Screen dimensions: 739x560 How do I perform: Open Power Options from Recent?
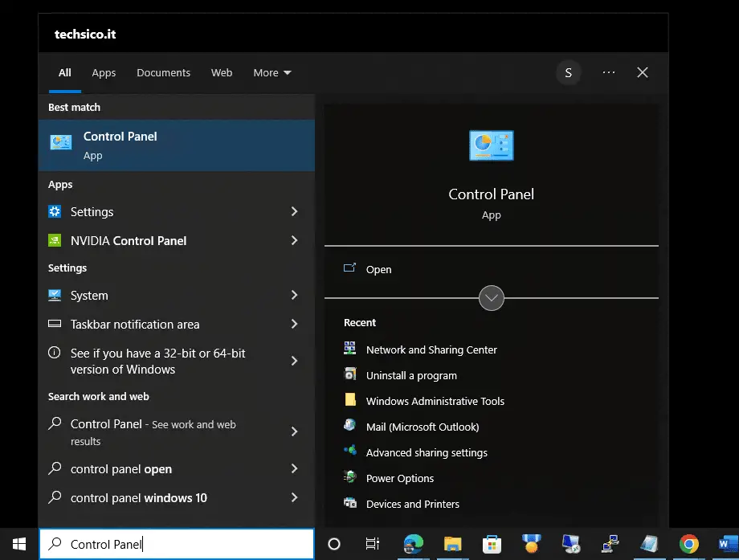pos(389,478)
